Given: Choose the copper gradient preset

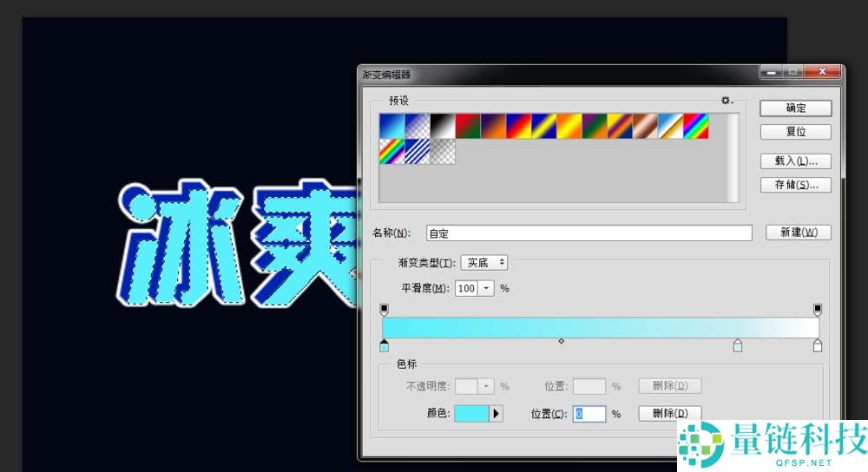Looking at the screenshot, I should (x=645, y=127).
